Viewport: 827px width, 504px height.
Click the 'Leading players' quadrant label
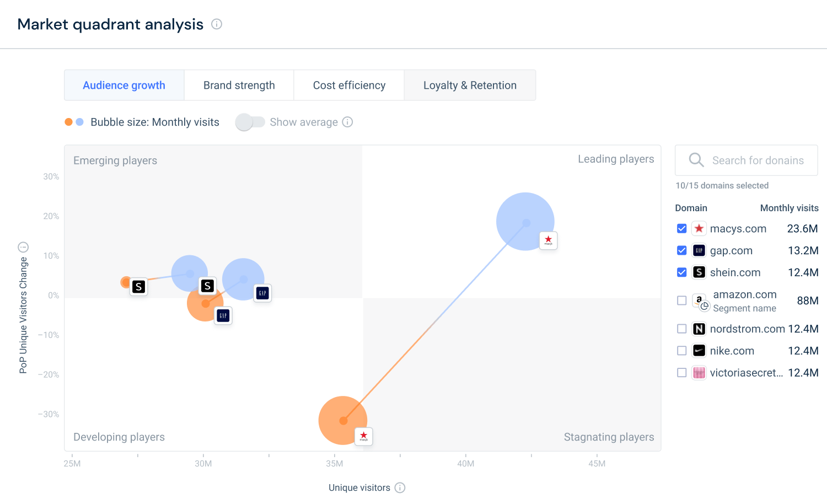point(616,159)
